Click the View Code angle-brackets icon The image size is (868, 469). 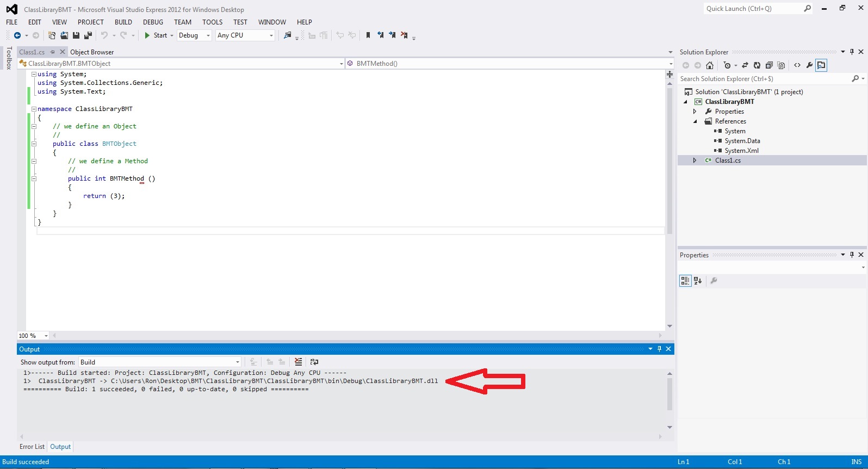(797, 65)
